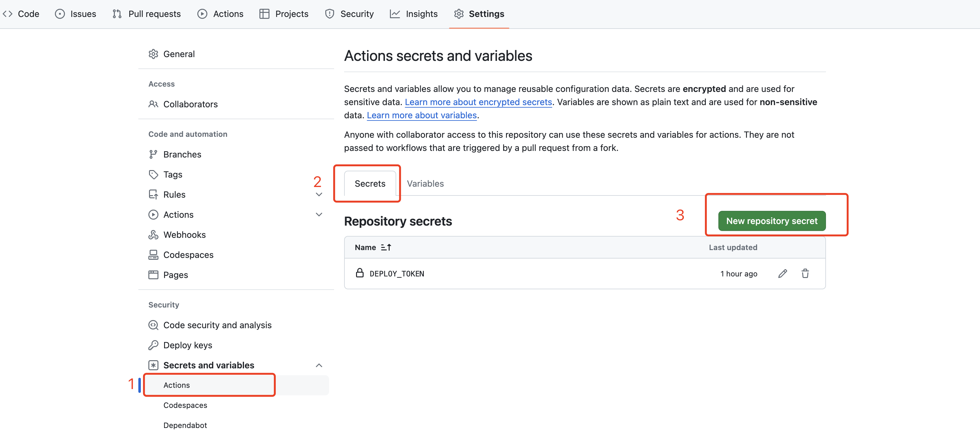Open Branches settings in sidebar
This screenshot has height=433, width=980.
coord(182,154)
